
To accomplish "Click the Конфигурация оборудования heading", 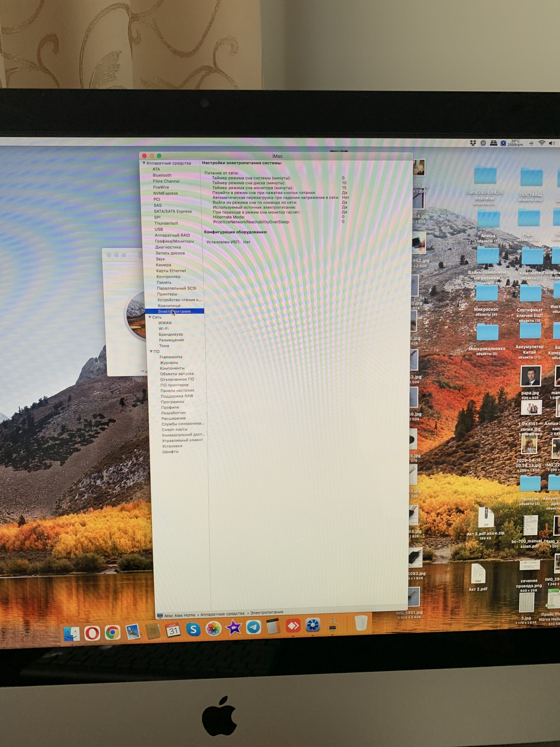I will click(236, 232).
